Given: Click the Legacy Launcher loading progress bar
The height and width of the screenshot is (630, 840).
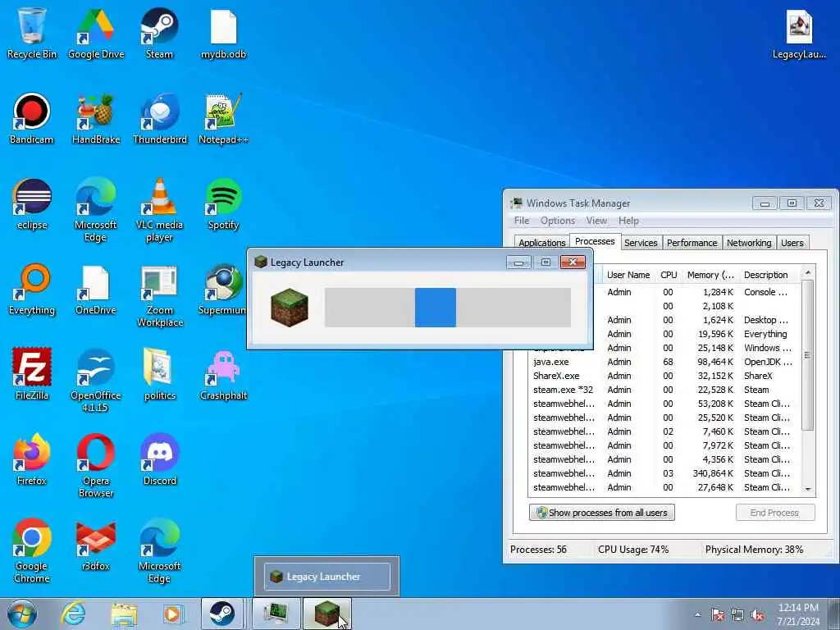Looking at the screenshot, I should tap(447, 308).
